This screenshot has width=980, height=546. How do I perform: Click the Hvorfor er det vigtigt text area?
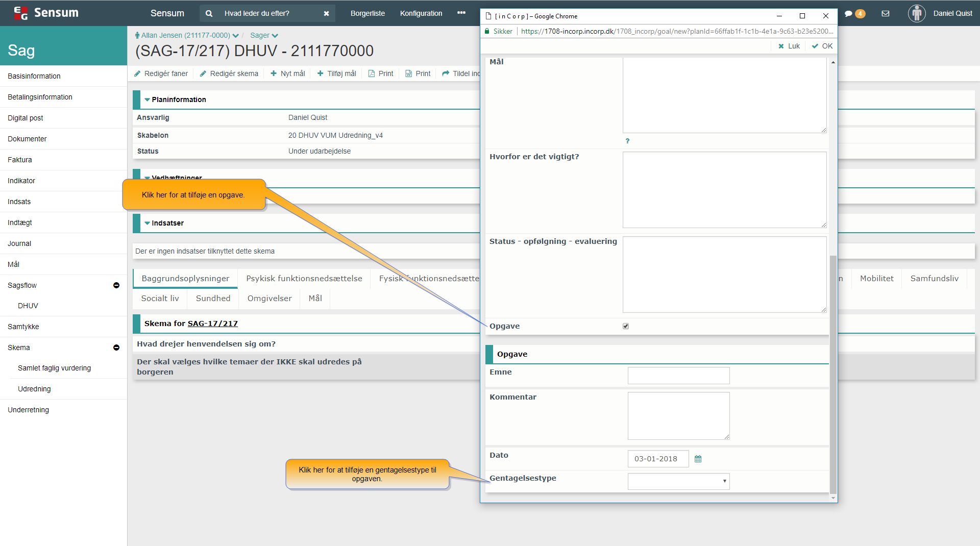coord(724,190)
